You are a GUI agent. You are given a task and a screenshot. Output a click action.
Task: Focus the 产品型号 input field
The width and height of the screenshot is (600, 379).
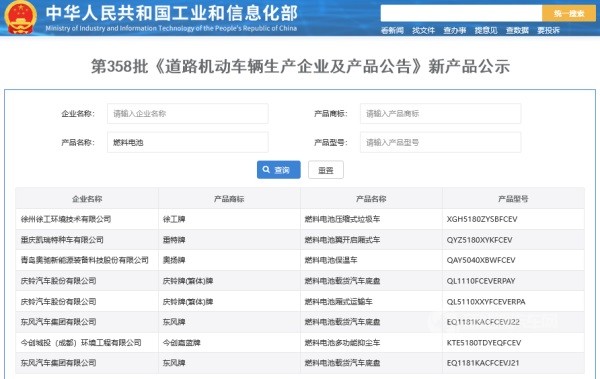pyautogui.click(x=440, y=142)
